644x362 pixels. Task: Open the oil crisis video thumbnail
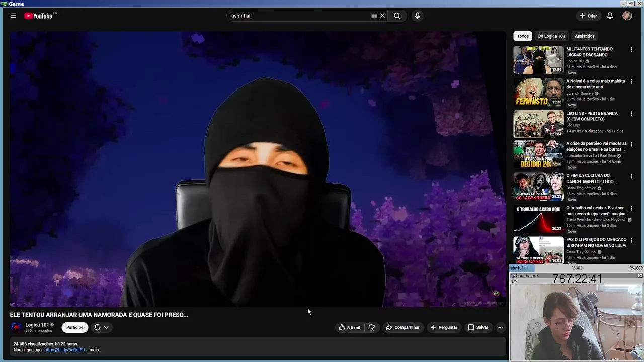[x=538, y=155]
